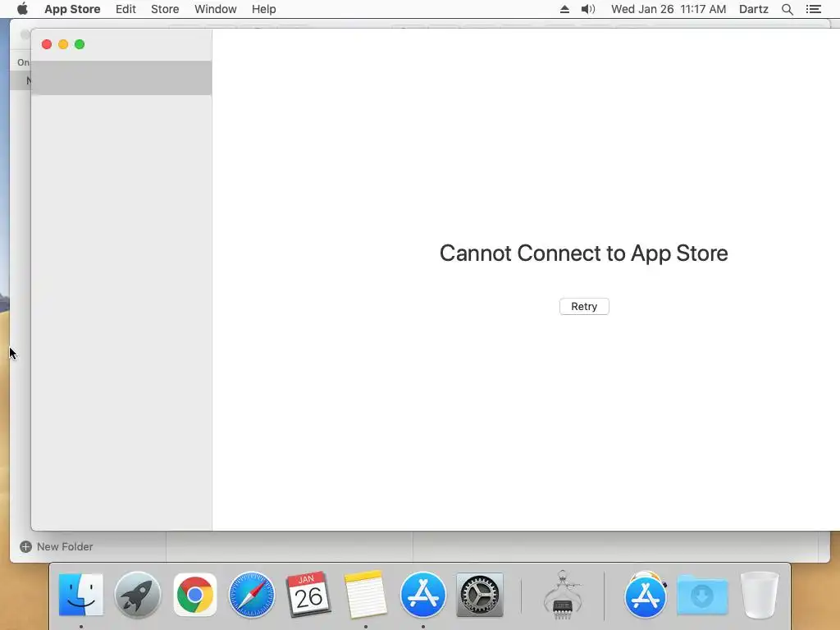Open the volume control in menu bar
840x630 pixels.
point(588,9)
